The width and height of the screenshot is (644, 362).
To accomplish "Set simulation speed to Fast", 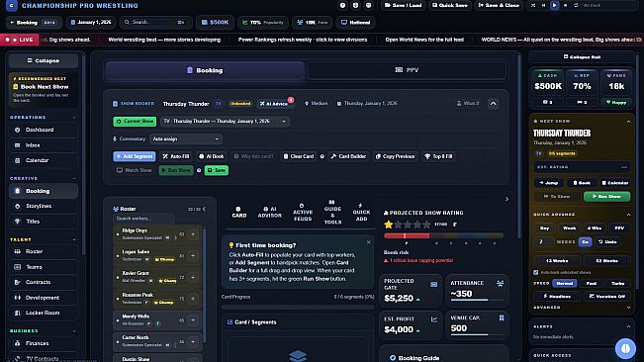I will coord(591,283).
